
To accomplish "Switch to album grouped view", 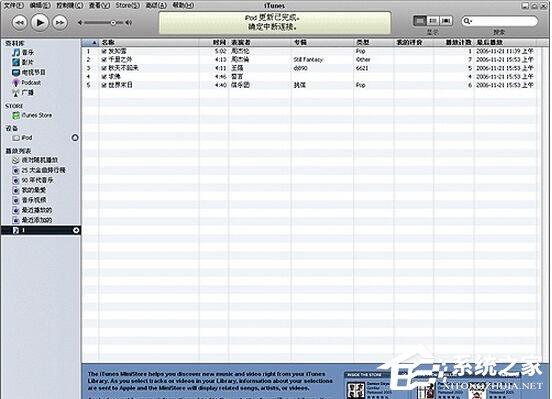I will click(433, 21).
